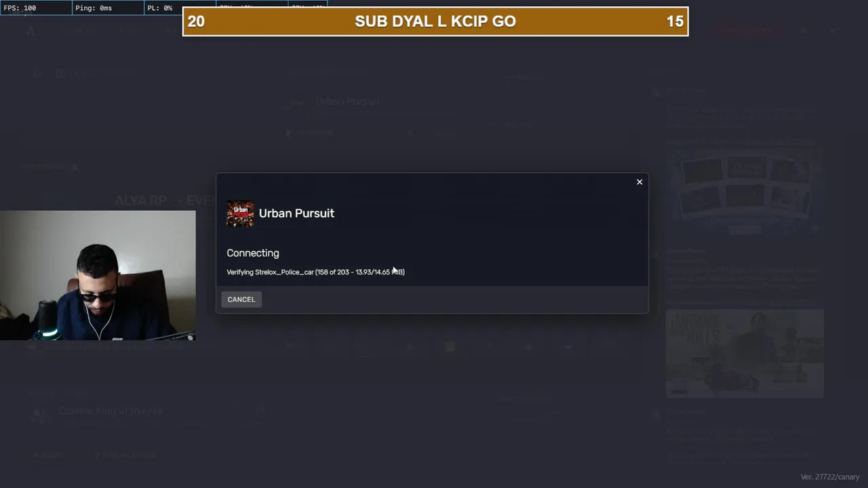This screenshot has height=488, width=868.
Task: Close the connecting dialog with the X
Action: coord(639,182)
